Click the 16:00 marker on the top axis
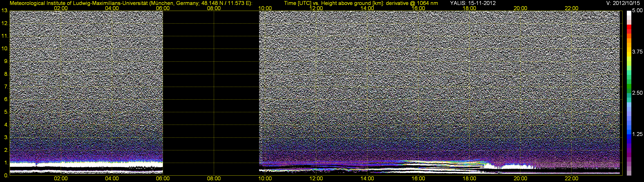The height and width of the screenshot is (182, 644). coord(418,8)
